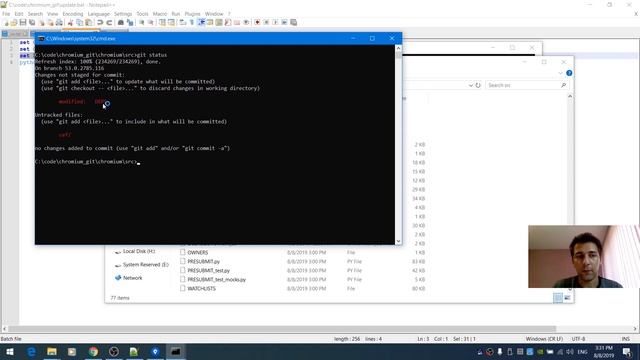
Task: Switch Explorer to large icons view
Action: (x=567, y=298)
